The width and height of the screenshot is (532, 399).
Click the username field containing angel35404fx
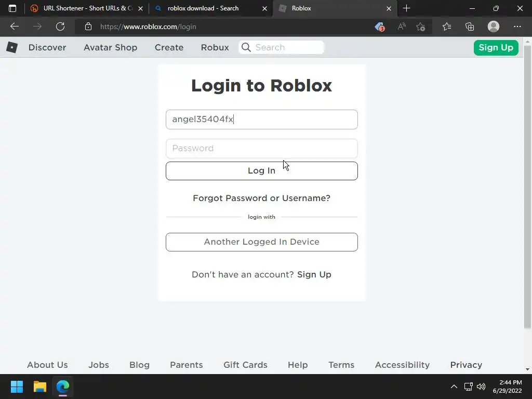tap(262, 119)
